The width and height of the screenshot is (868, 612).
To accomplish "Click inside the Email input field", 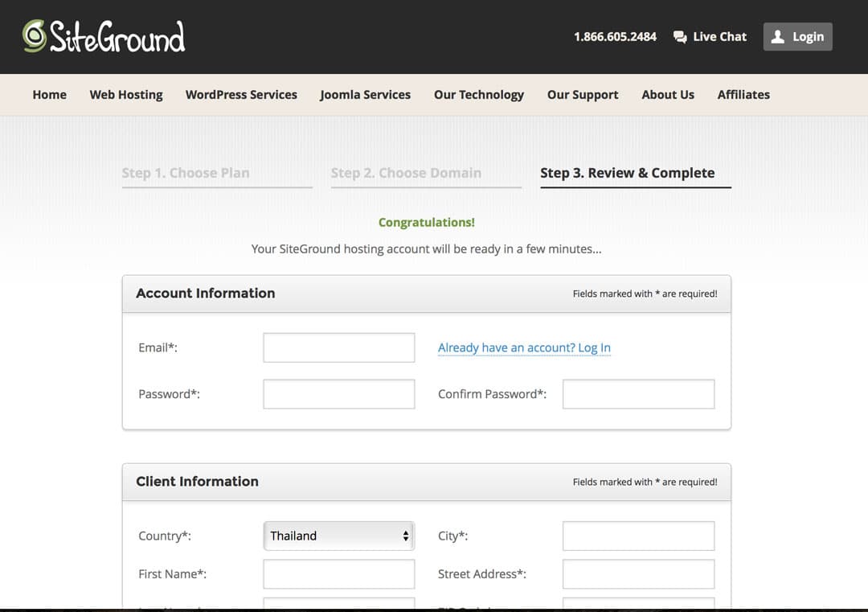I will coord(338,347).
